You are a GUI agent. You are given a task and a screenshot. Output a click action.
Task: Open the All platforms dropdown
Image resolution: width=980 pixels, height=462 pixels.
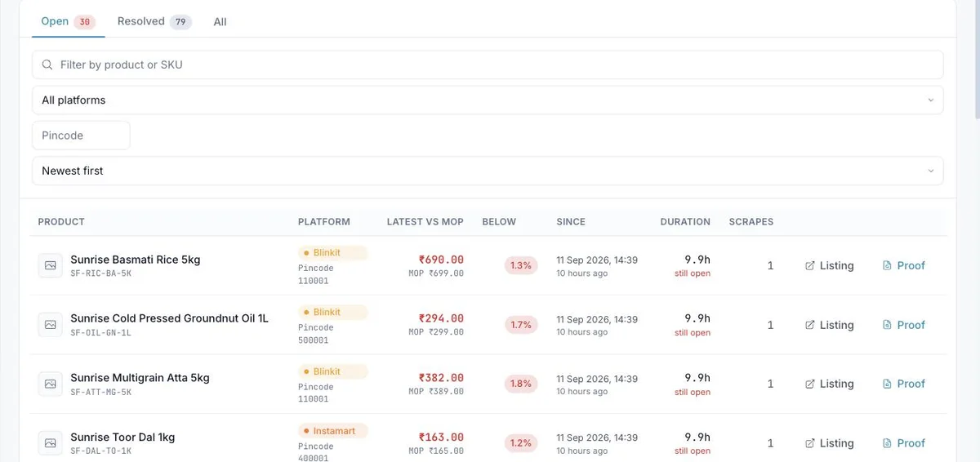coord(488,100)
